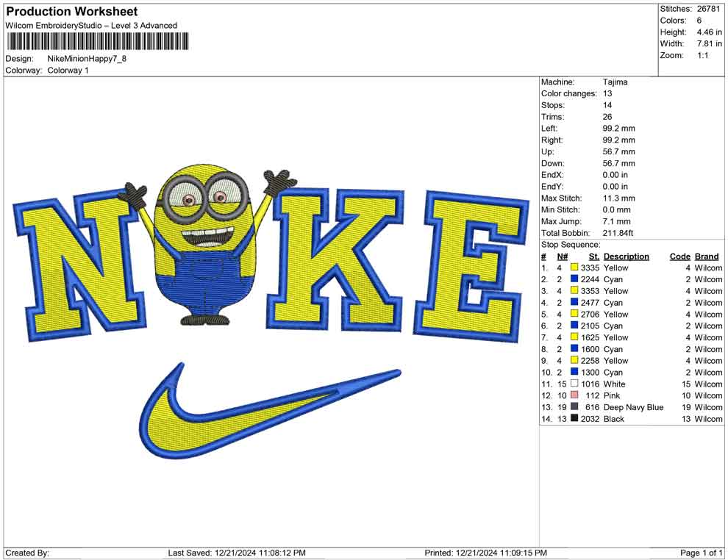Select the 'Code' column header

click(x=679, y=256)
